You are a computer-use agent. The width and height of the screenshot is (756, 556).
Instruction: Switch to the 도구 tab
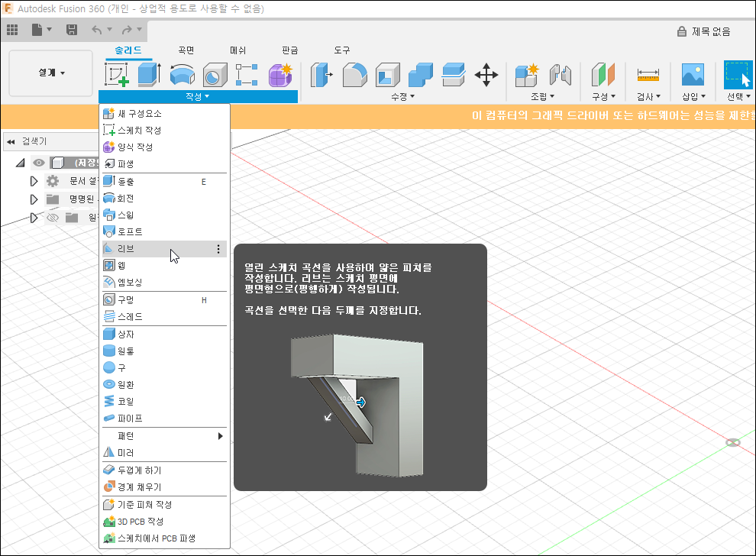(x=342, y=50)
